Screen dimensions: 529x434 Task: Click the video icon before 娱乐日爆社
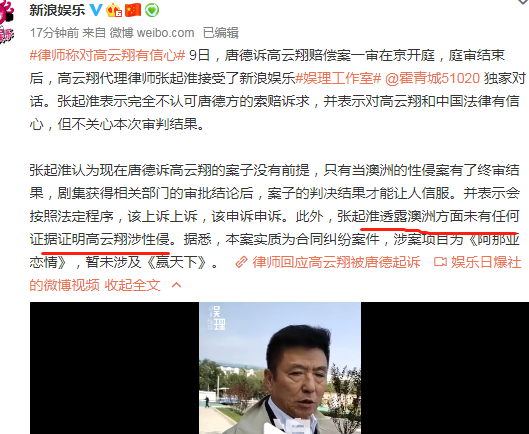pos(440,262)
